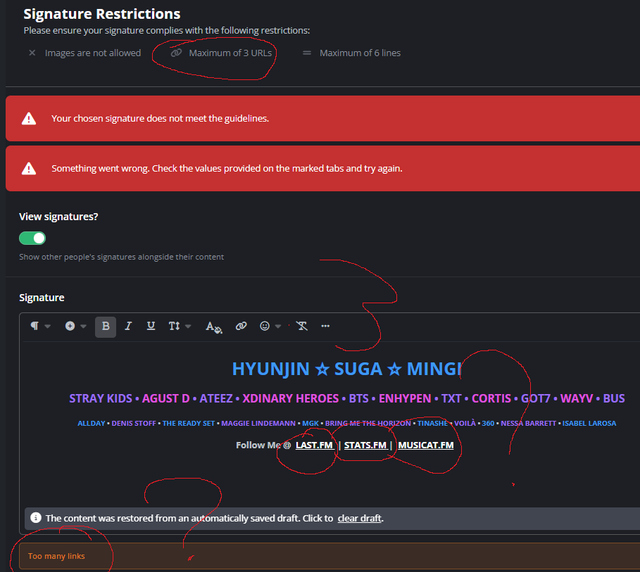Image resolution: width=640 pixels, height=572 pixels.
Task: Click the 'MAGGIE LINDEMANN' text in the signature
Action: [258, 423]
